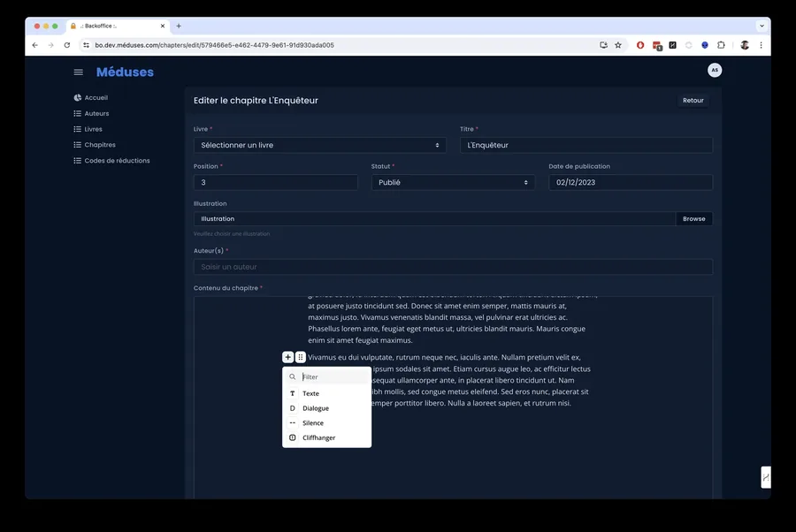Viewport: 796px width, 532px height.
Task: Open the AS user avatar menu
Action: click(x=715, y=70)
